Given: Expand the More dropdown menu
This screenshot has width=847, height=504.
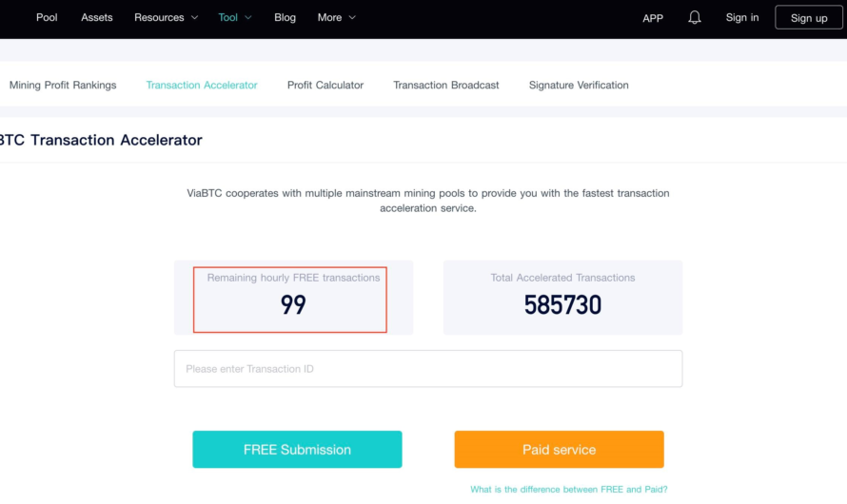Looking at the screenshot, I should coord(337,18).
